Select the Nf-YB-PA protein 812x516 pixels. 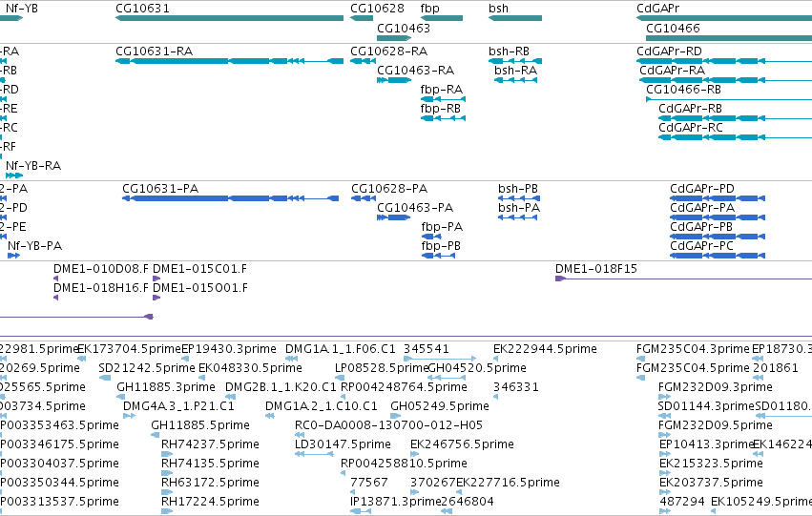click(14, 256)
